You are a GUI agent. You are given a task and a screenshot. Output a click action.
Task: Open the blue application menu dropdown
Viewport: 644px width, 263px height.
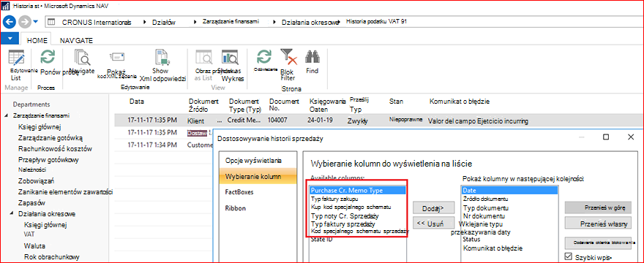pyautogui.click(x=10, y=39)
